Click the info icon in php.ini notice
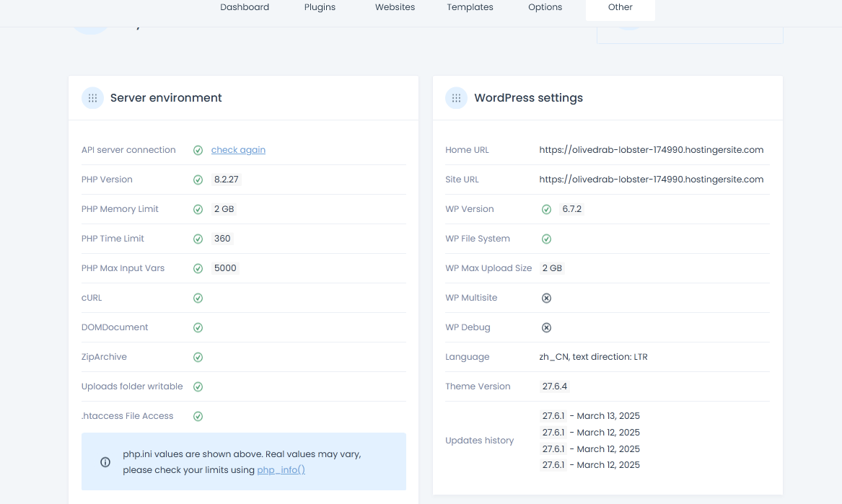The width and height of the screenshot is (842, 504). 105,462
